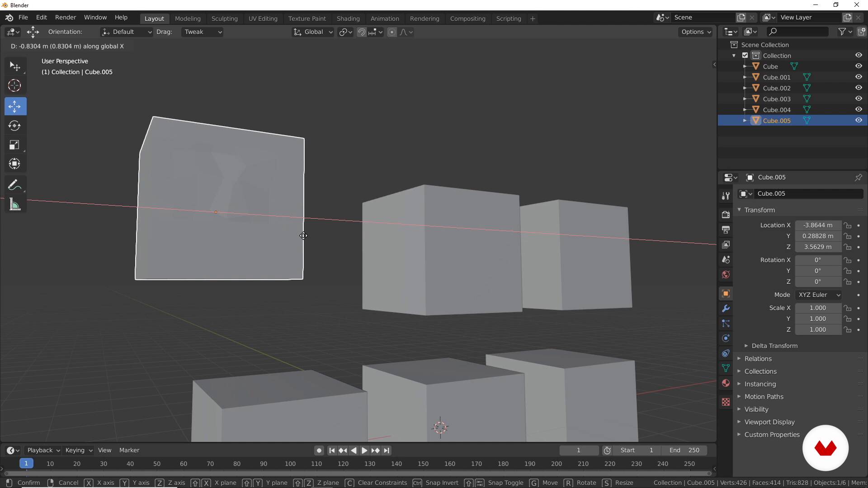The height and width of the screenshot is (488, 868).
Task: Activate the Transform tool
Action: pos(15,164)
